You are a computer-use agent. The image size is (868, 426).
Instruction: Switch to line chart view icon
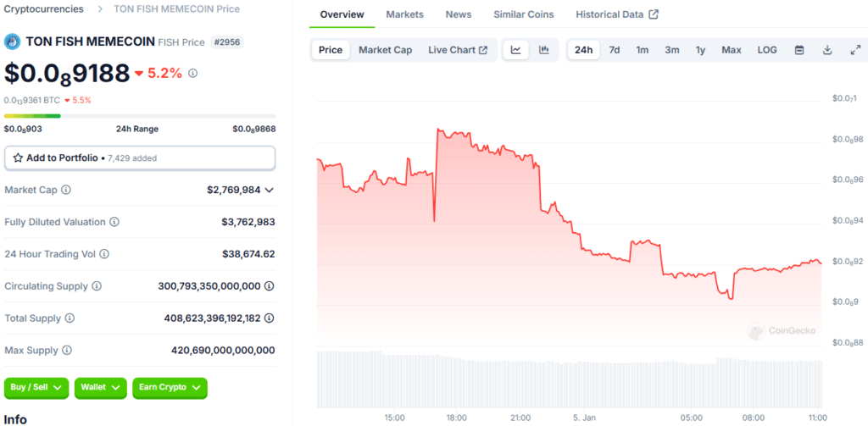pyautogui.click(x=516, y=50)
